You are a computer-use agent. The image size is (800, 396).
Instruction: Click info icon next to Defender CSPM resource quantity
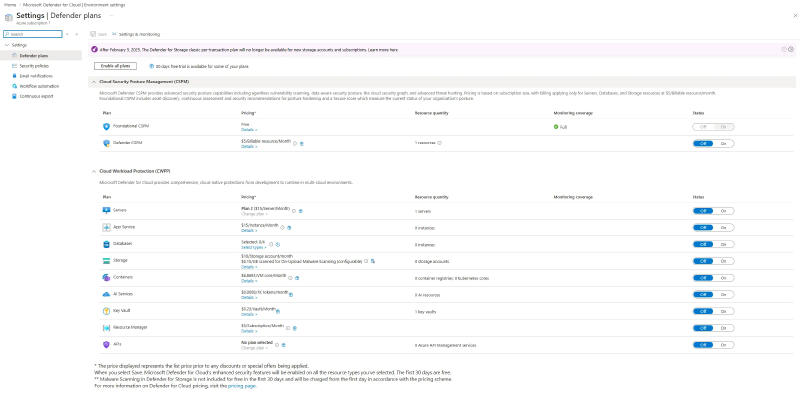coord(440,143)
